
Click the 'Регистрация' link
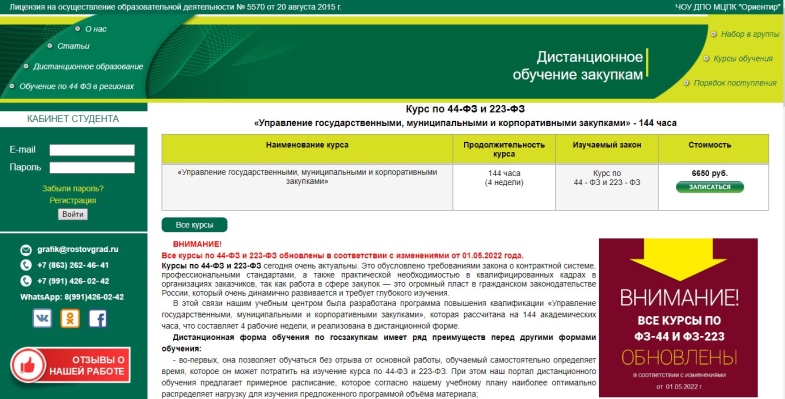point(73,200)
